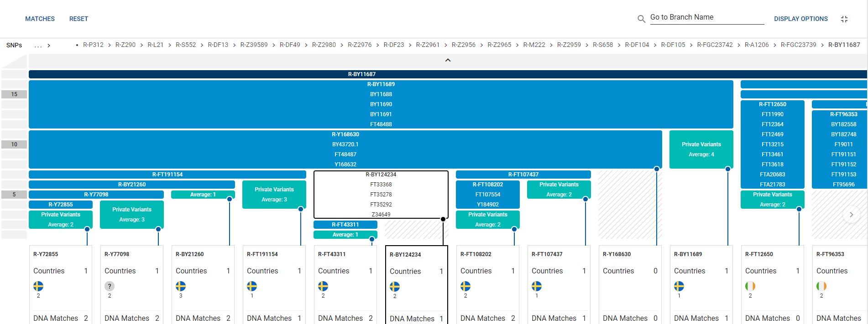The width and height of the screenshot is (868, 324).
Task: Click the RESET button
Action: coord(78,19)
